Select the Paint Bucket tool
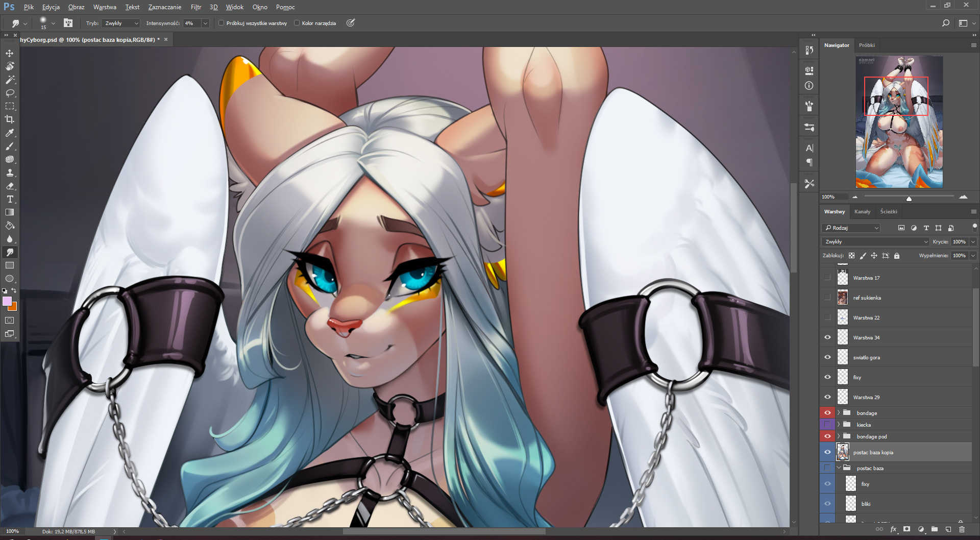This screenshot has width=980, height=540. [x=10, y=226]
